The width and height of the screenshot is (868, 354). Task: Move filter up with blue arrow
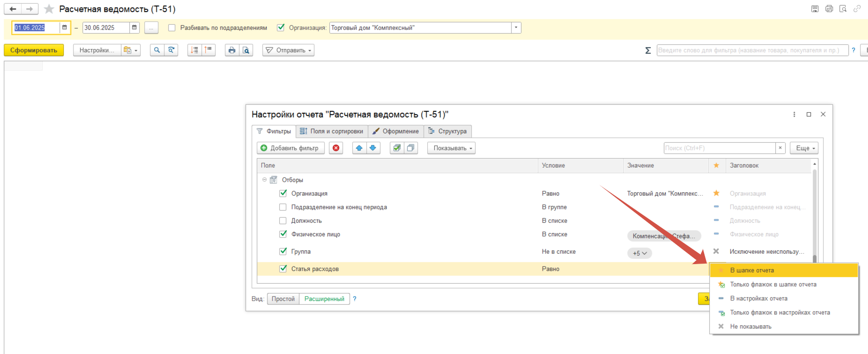(359, 148)
